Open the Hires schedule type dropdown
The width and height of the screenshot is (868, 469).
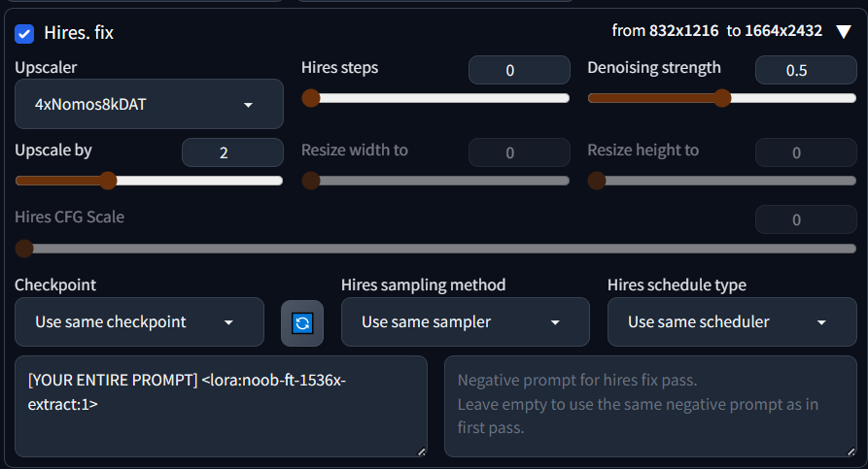[731, 322]
